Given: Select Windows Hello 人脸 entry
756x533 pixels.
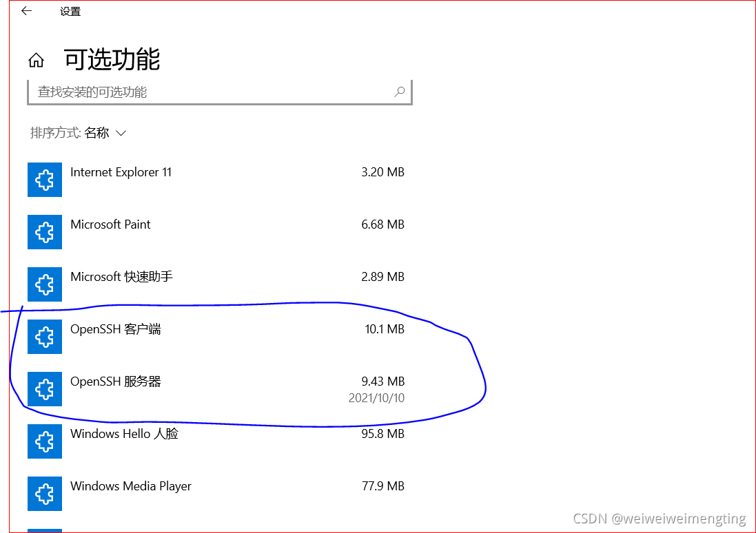Looking at the screenshot, I should click(x=216, y=441).
